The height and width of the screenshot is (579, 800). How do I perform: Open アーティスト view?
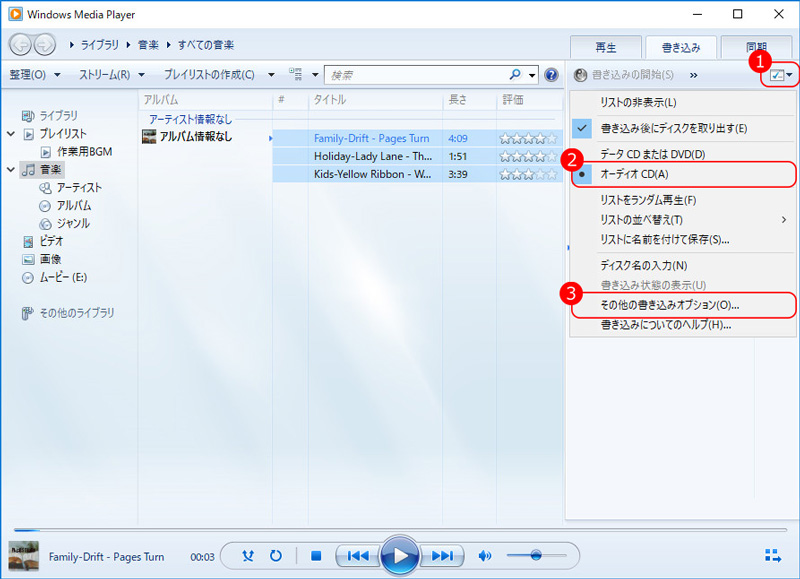pyautogui.click(x=71, y=188)
